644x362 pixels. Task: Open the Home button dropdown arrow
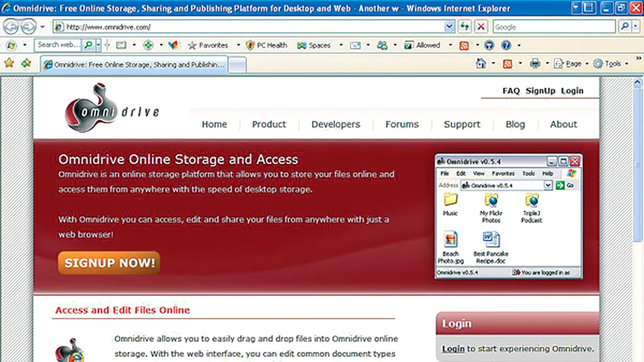pos(493,63)
